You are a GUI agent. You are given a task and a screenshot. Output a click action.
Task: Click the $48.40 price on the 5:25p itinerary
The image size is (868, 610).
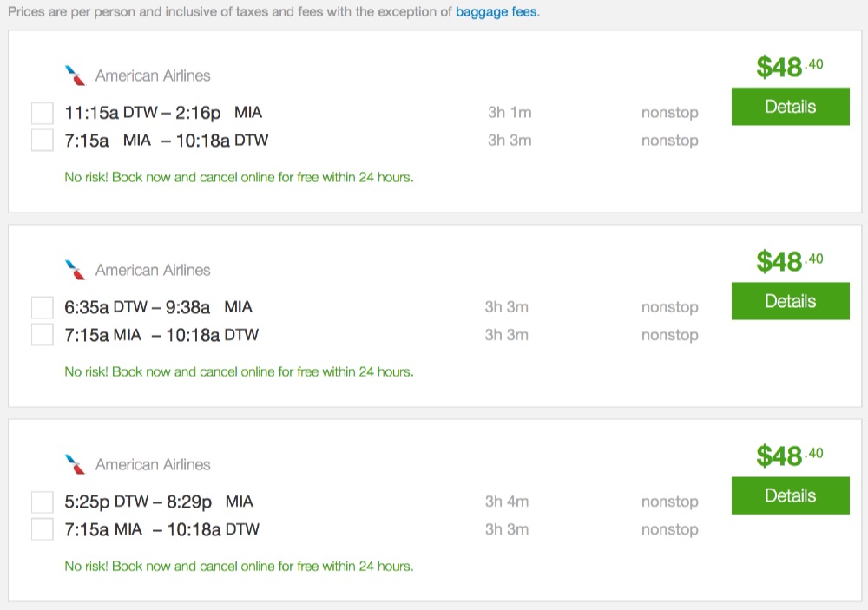click(789, 456)
